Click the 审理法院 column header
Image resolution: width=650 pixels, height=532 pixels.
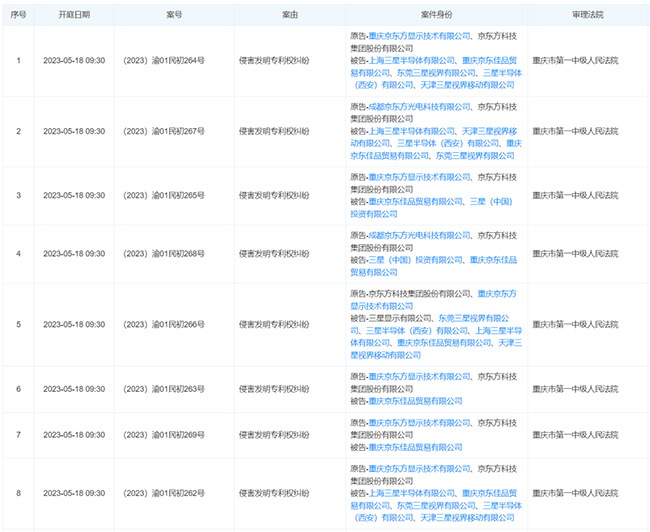[588, 15]
